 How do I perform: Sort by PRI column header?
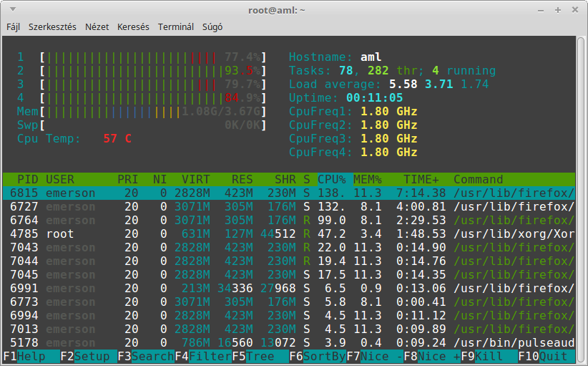click(x=128, y=180)
